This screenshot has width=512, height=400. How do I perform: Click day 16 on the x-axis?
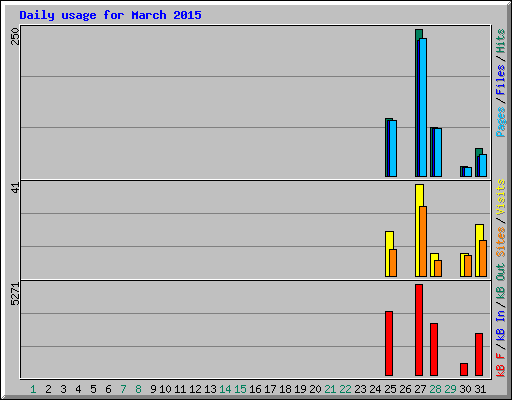coord(255,389)
